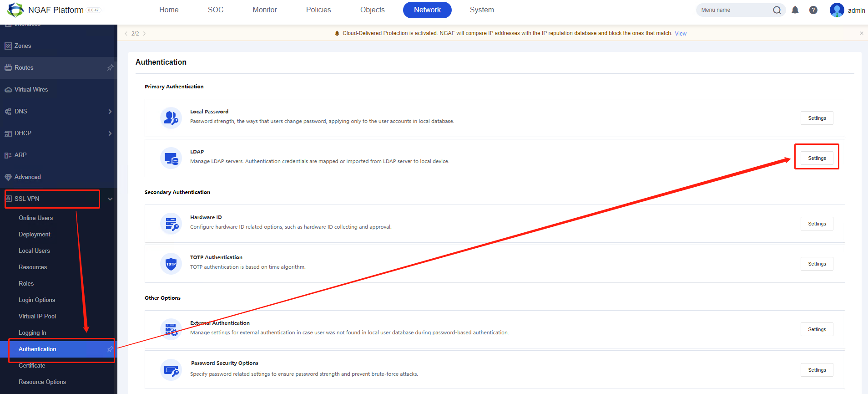Open Hardware ID Settings
This screenshot has width=868, height=394.
817,224
